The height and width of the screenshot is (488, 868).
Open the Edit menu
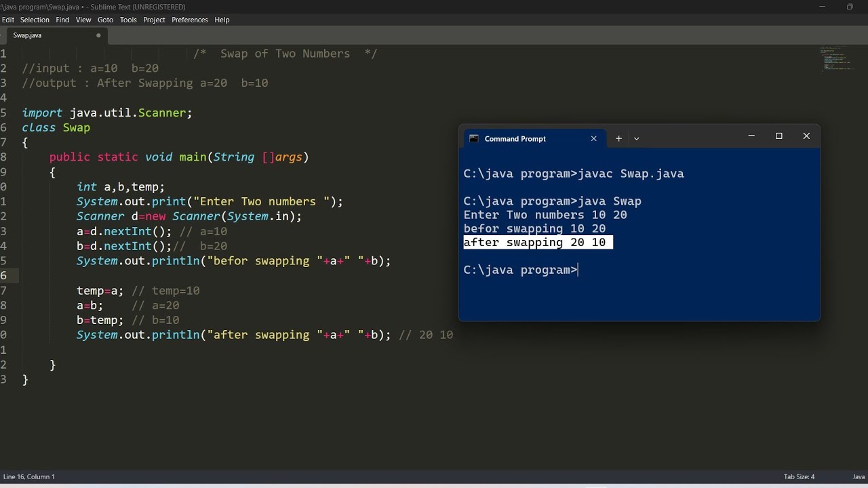click(7, 20)
